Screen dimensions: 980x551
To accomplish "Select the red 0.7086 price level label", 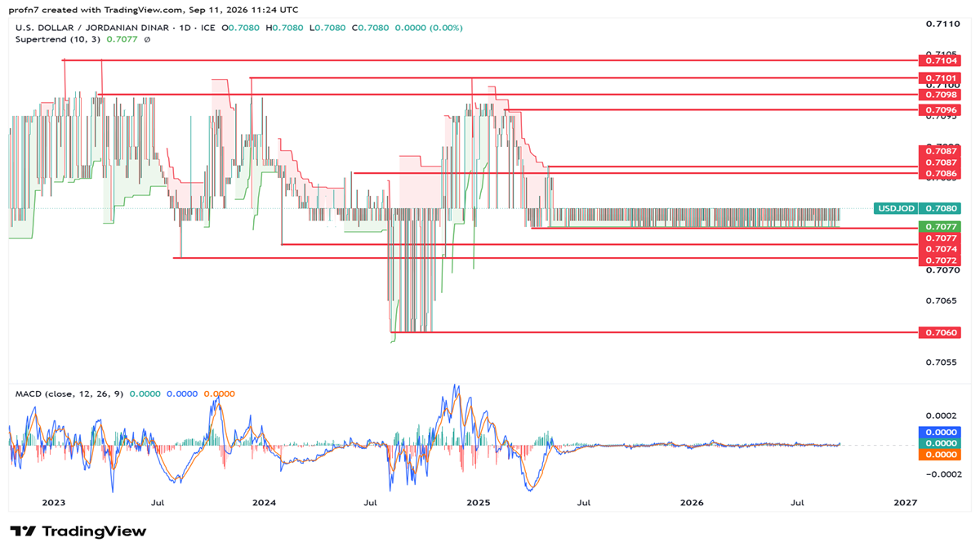I will point(940,174).
